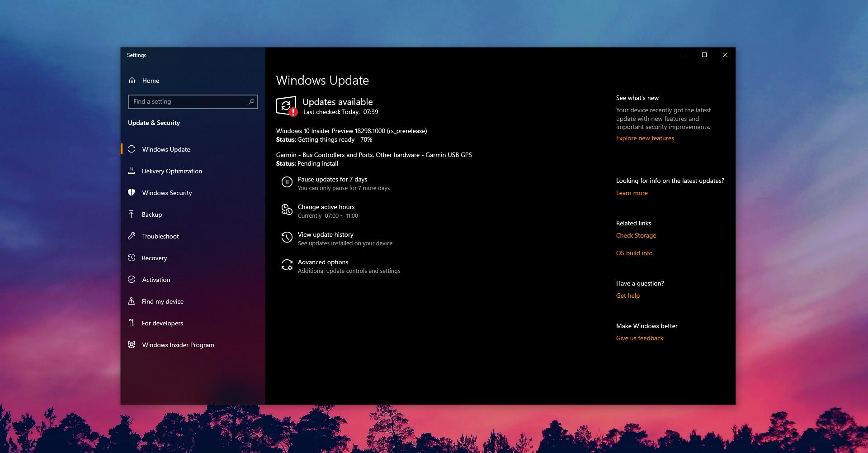868x453 pixels.
Task: Click the Activation checkmark icon
Action: click(x=132, y=279)
